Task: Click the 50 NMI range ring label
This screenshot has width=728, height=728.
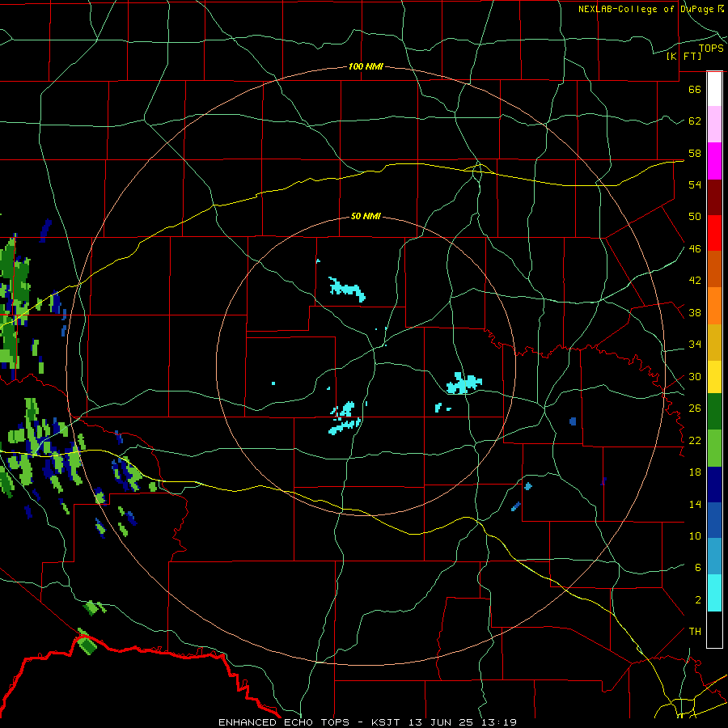Action: coord(366,216)
